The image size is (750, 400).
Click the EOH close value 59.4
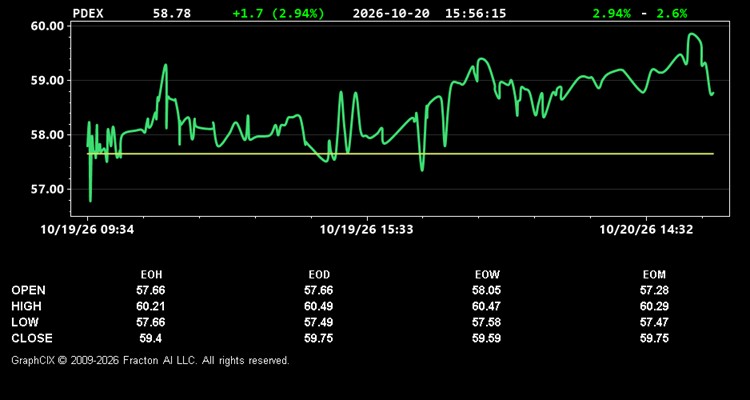click(151, 338)
